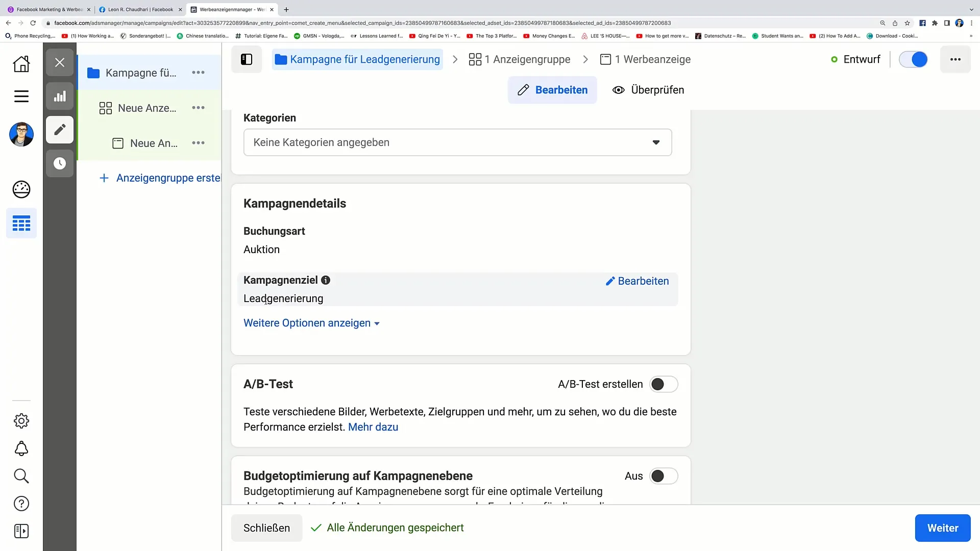
Task: Open the clock history icon
Action: pos(60,163)
